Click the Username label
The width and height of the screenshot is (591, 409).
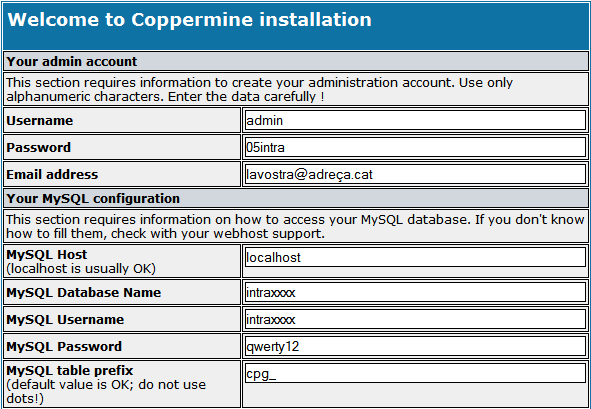click(40, 120)
